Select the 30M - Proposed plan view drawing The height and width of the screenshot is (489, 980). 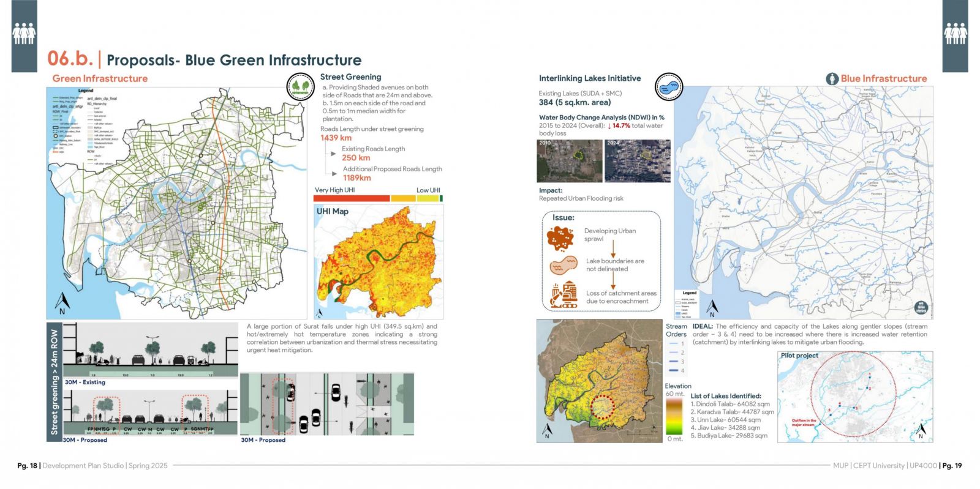327,404
